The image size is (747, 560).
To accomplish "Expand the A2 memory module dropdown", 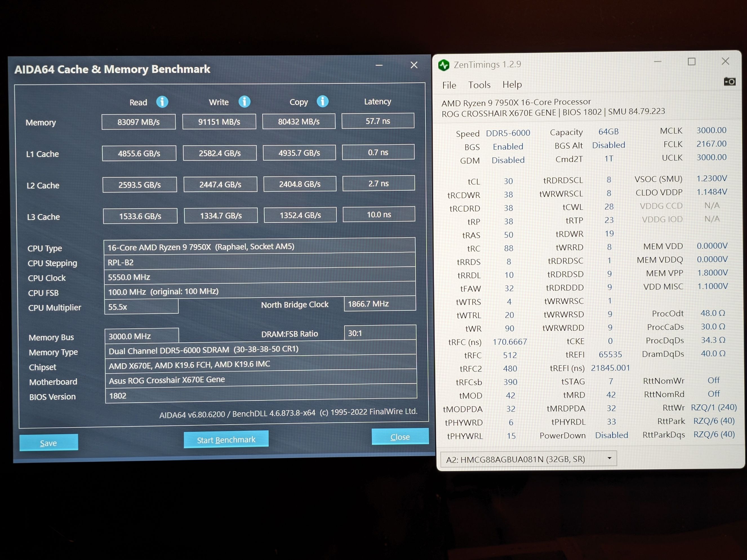I will [609, 458].
